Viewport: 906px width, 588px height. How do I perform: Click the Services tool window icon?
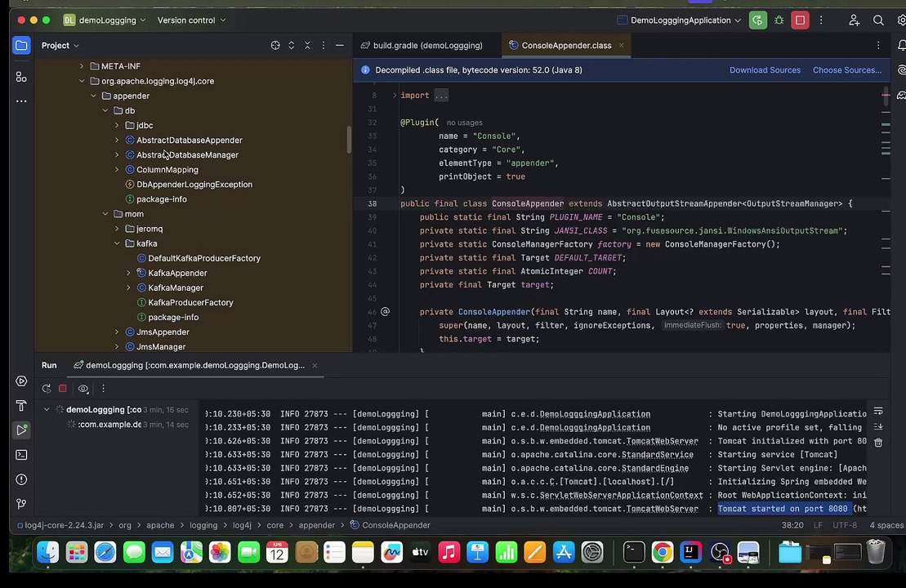click(x=21, y=381)
